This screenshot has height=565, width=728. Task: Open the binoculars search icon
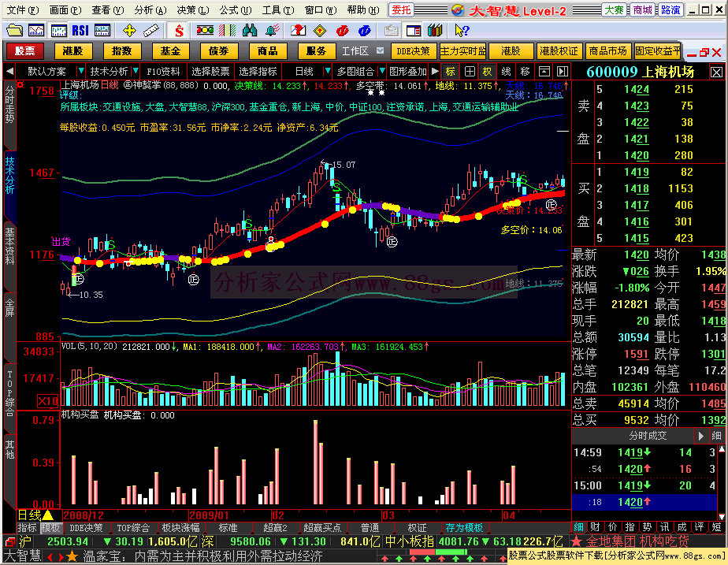pos(250,31)
